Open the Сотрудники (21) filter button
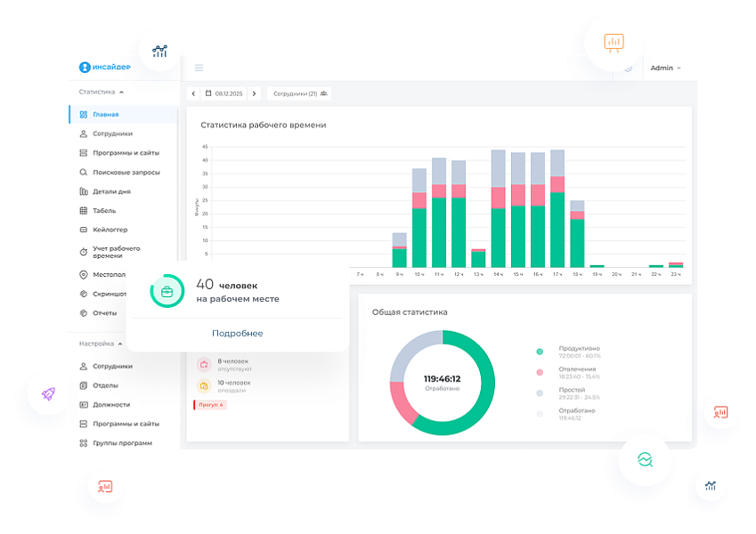This screenshot has height=534, width=756. pos(300,93)
